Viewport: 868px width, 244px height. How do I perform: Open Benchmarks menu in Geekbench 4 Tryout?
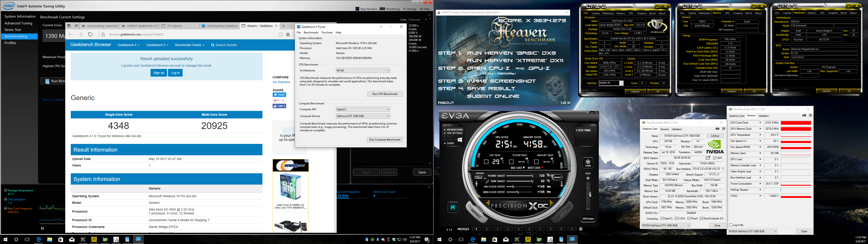[311, 32]
